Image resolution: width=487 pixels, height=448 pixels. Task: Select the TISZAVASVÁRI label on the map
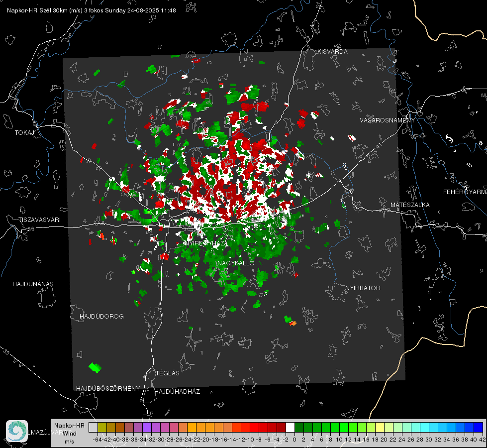pos(39,220)
